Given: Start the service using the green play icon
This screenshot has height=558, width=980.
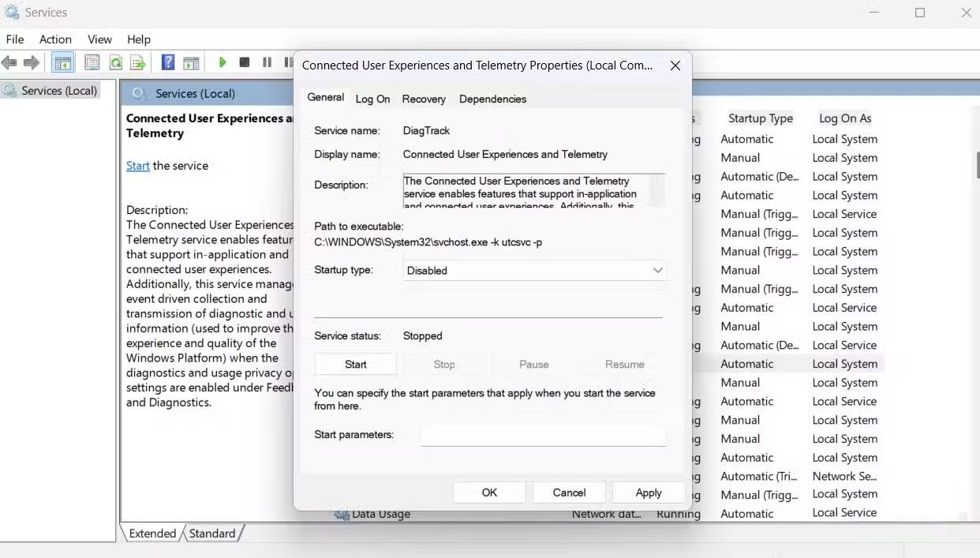Looking at the screenshot, I should 223,62.
